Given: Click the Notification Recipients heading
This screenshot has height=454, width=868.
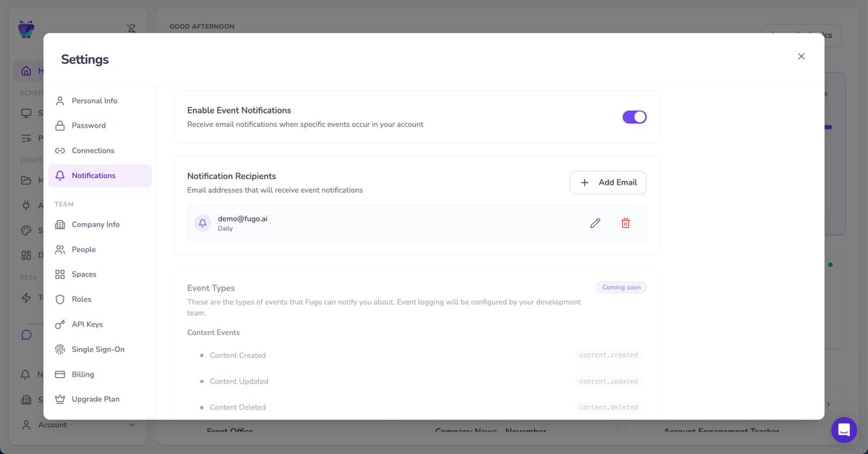Looking at the screenshot, I should [x=231, y=176].
